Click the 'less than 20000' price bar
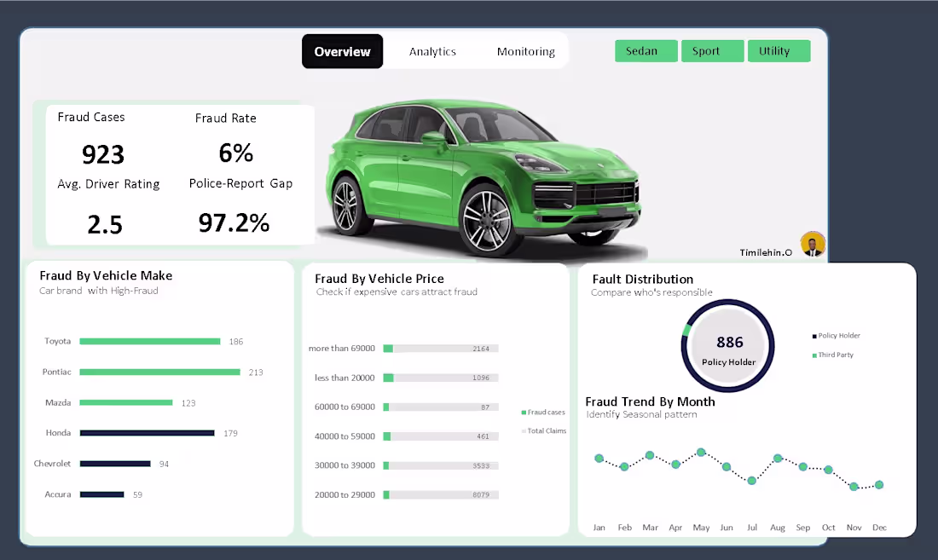Screen dimensions: 938x560 point(441,378)
